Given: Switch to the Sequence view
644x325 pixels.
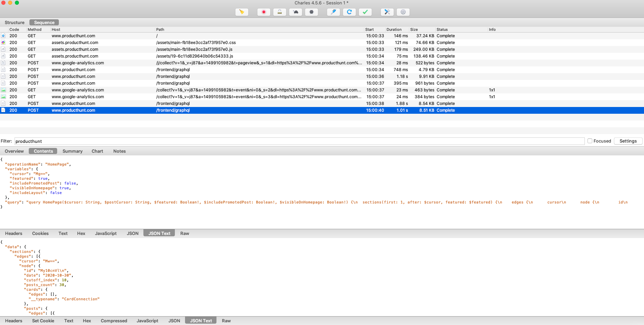Looking at the screenshot, I should [44, 22].
